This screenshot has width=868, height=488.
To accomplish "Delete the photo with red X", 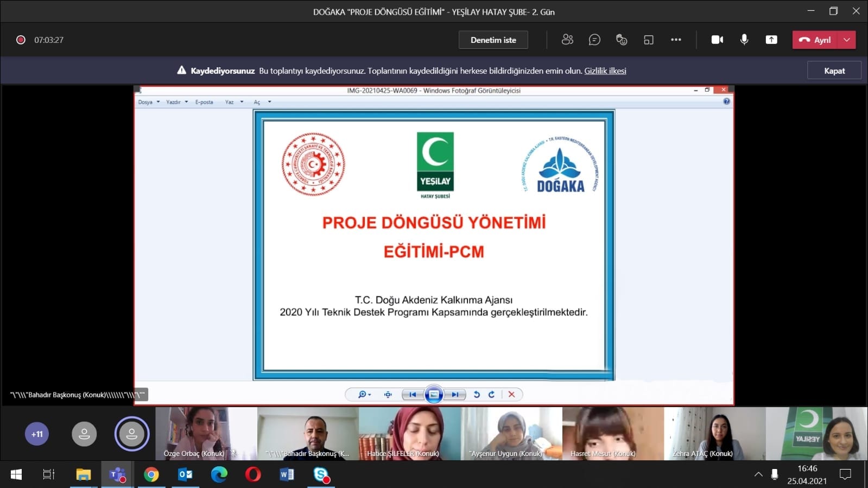I will click(x=511, y=395).
